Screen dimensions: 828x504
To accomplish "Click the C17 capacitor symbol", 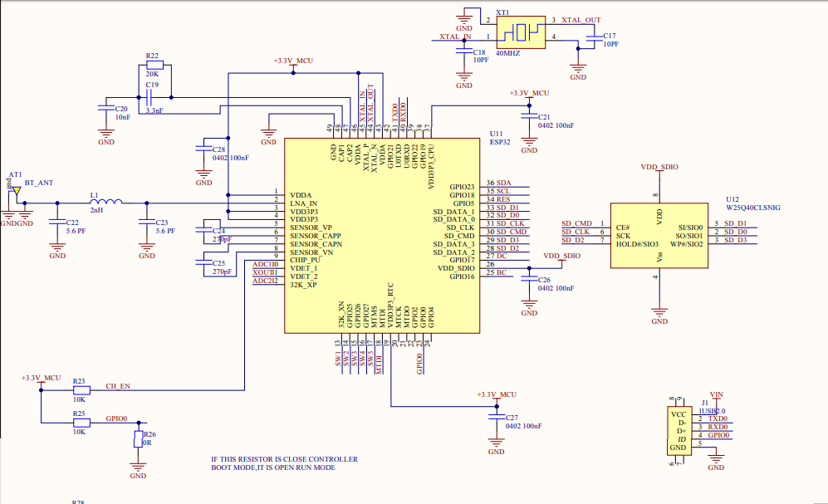I will click(595, 37).
